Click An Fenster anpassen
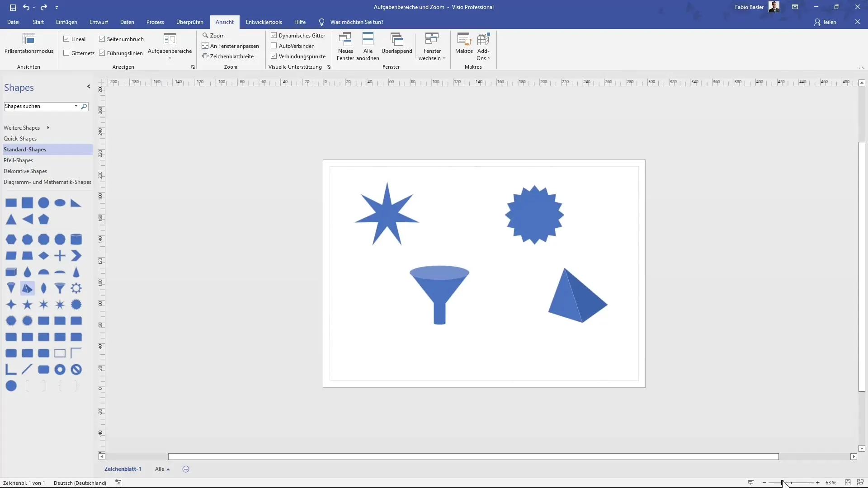 tap(231, 46)
